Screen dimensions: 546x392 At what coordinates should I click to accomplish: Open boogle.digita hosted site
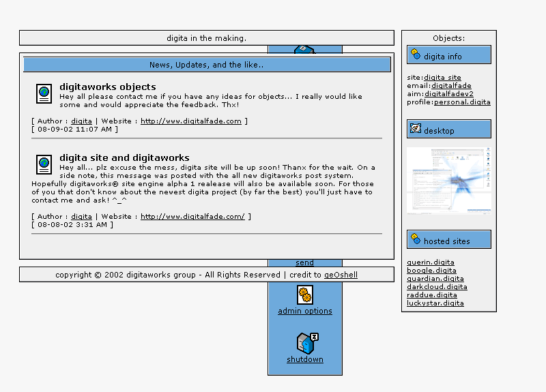tap(431, 270)
